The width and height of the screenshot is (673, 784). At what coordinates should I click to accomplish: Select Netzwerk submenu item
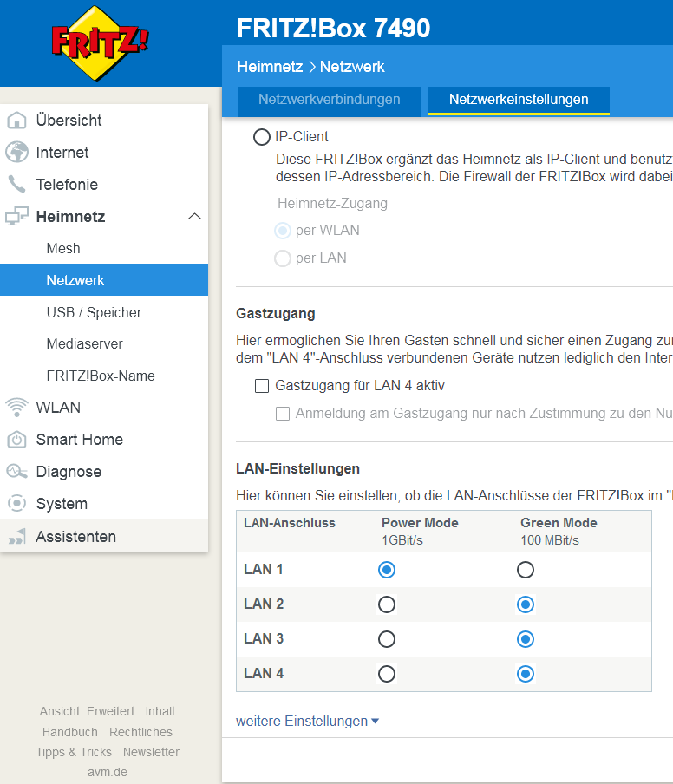point(104,280)
